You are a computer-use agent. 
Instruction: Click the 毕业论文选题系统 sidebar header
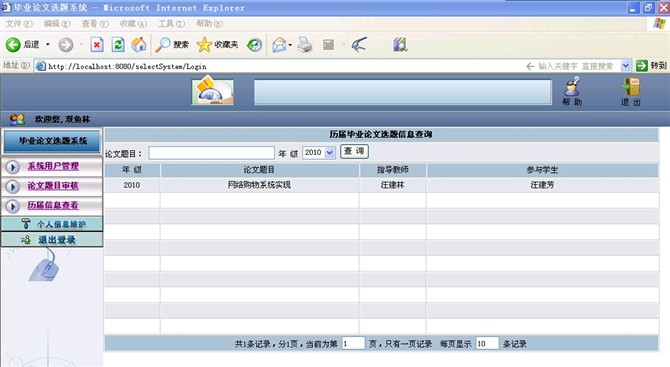click(52, 141)
